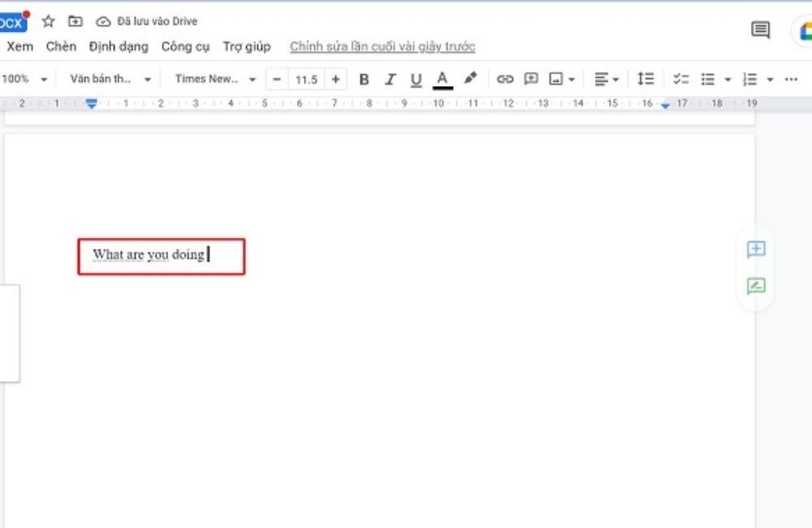
Task: Open the zoom level 100% dropdown
Action: coord(20,79)
